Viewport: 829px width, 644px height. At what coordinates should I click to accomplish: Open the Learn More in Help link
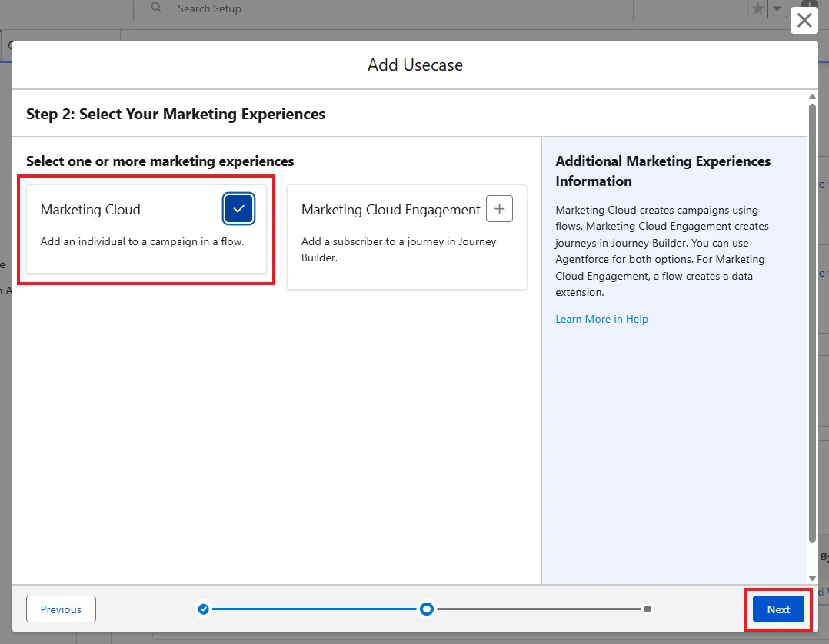[601, 319]
